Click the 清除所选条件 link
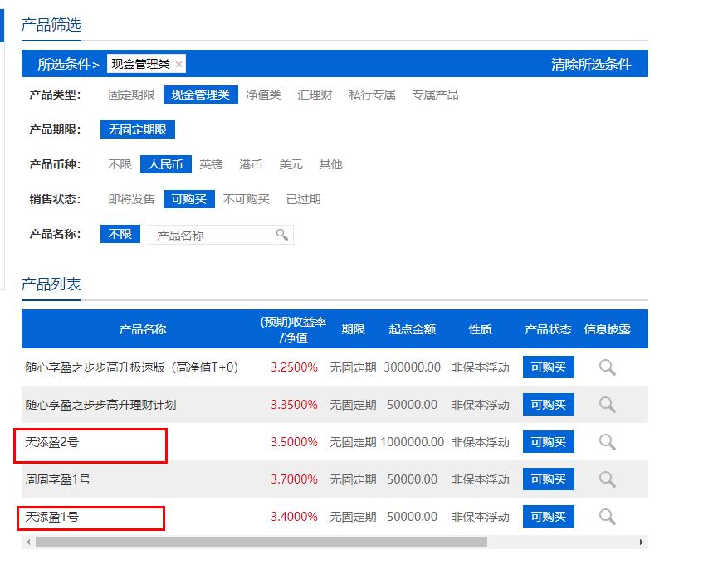This screenshot has height=564, width=728. (x=590, y=63)
